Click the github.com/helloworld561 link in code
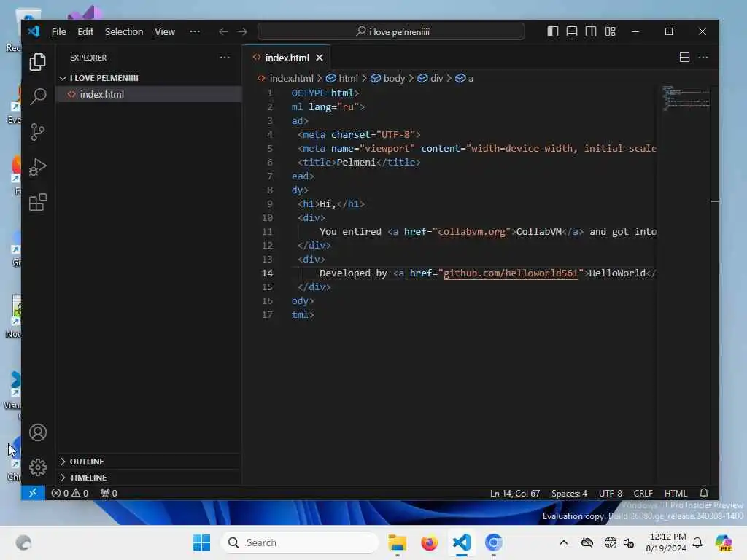 [x=510, y=273]
